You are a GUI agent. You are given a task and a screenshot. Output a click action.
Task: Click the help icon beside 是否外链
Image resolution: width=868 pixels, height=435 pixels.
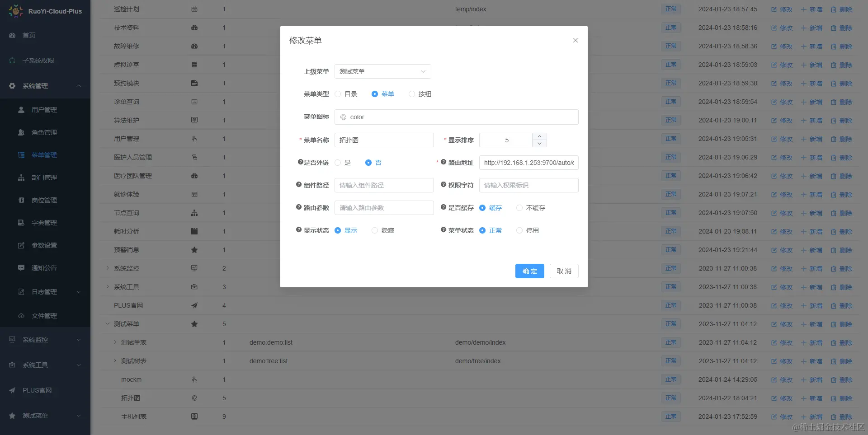tap(300, 162)
